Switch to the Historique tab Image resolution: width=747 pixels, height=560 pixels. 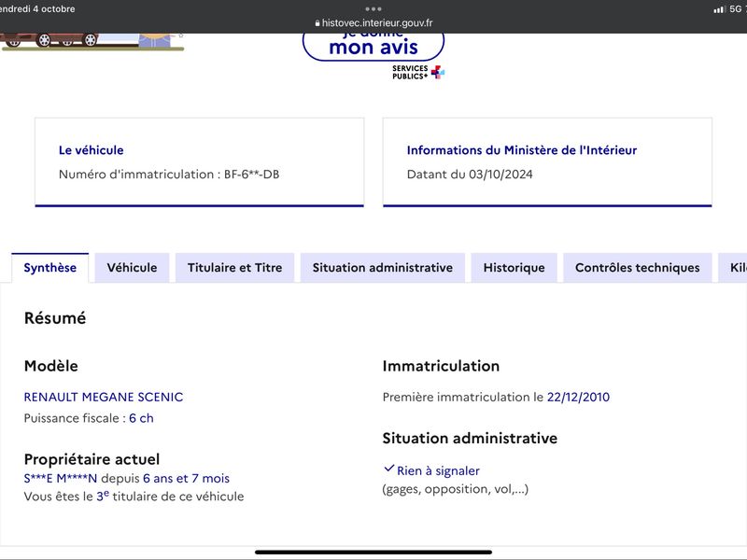514,268
